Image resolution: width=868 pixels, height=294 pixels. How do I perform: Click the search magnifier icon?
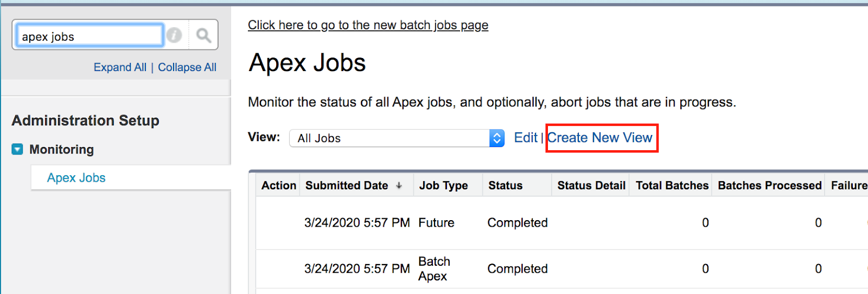[203, 36]
